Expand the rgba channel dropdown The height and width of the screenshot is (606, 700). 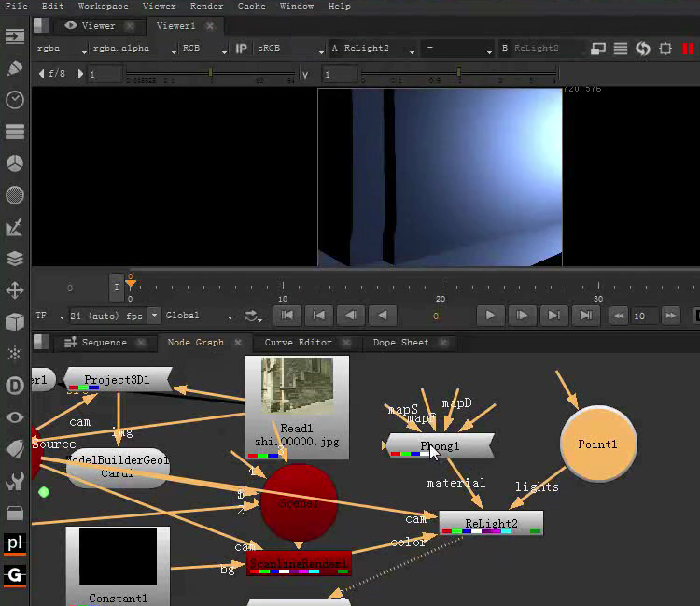tap(57, 49)
